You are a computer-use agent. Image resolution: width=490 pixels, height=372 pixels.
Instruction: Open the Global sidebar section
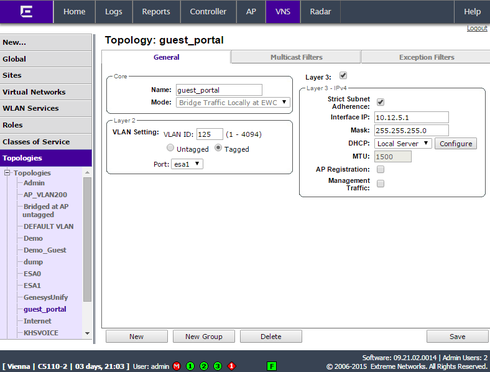click(46, 59)
